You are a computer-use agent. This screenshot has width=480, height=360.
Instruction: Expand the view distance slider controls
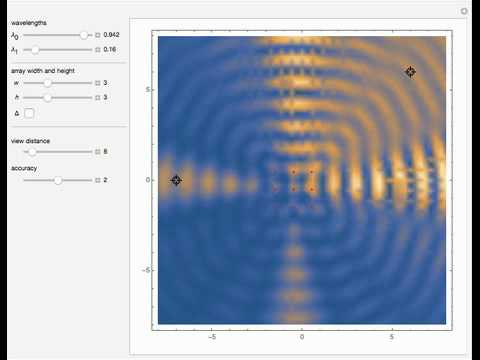click(98, 152)
